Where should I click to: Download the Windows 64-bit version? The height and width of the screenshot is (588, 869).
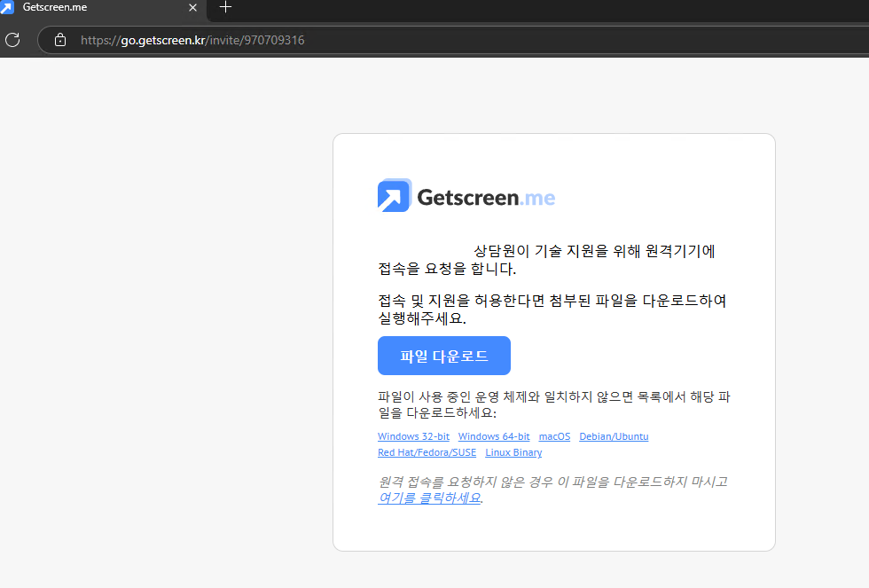point(494,436)
